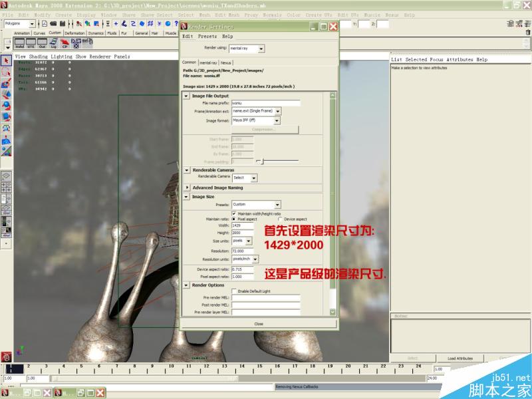Click the Save Scene floppy icon

(x=63, y=23)
